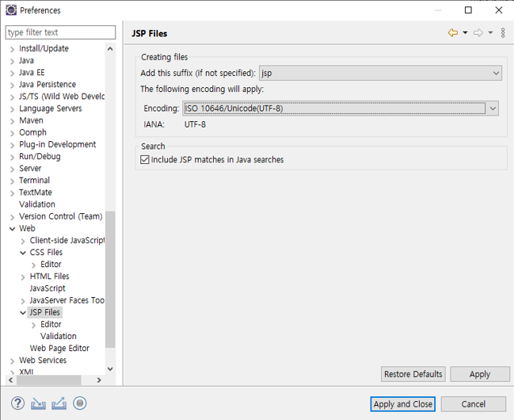Image resolution: width=514 pixels, height=420 pixels.
Task: Click the horizontal scroll left arrow
Action: pyautogui.click(x=11, y=380)
